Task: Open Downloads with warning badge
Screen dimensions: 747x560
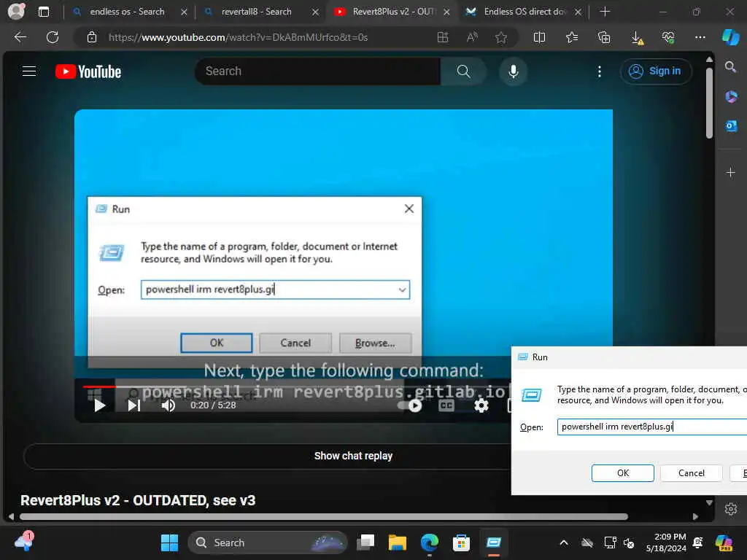Action: pos(637,38)
